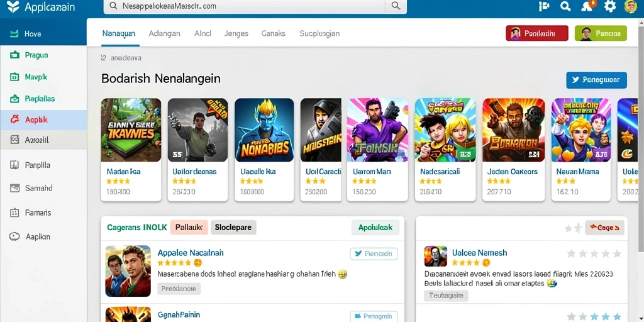Click Pienoicin button for Appalee Nacalnain
The image size is (644, 322).
(374, 253)
